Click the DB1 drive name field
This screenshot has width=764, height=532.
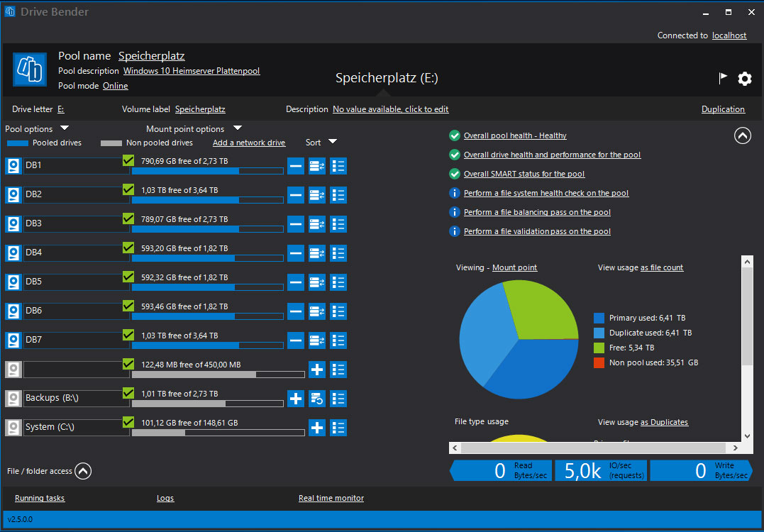pyautogui.click(x=77, y=166)
